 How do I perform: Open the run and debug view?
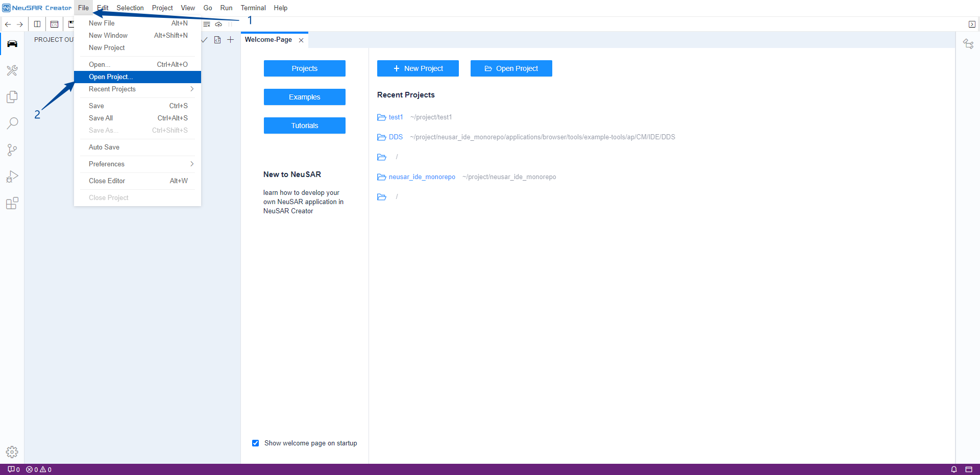[x=12, y=177]
